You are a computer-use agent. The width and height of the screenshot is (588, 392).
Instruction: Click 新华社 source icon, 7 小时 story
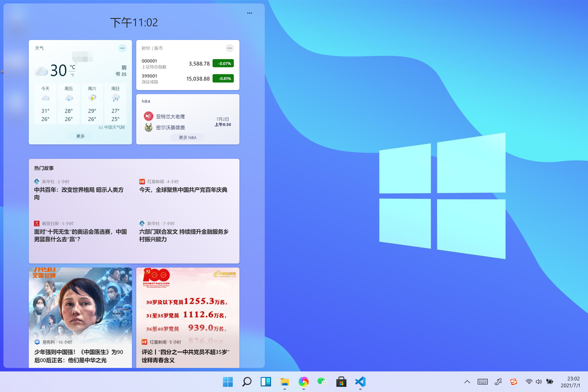point(142,223)
